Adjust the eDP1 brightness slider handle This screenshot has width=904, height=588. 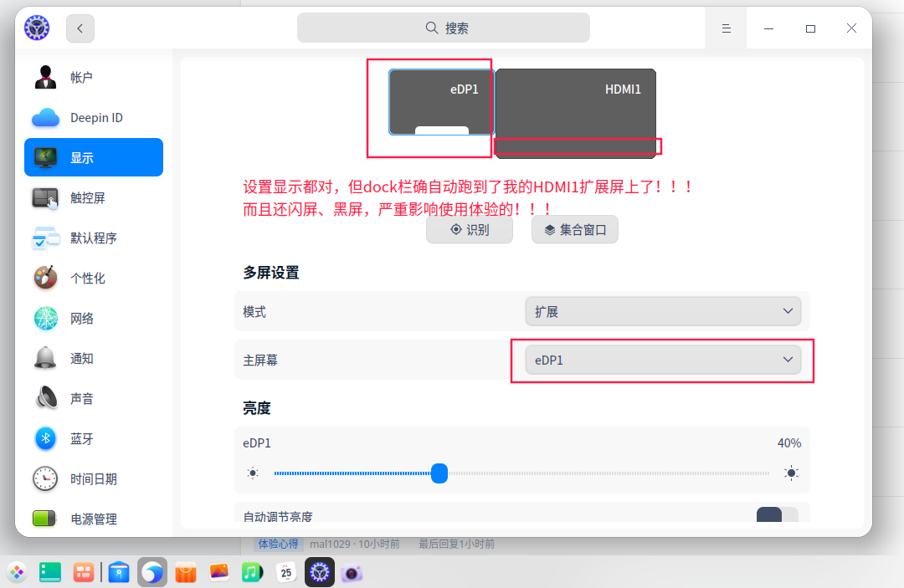click(439, 473)
